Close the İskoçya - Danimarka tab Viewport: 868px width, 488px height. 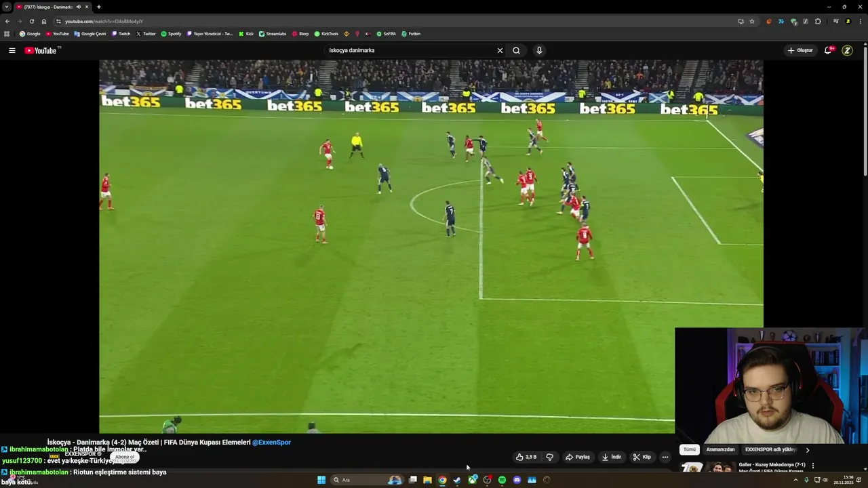[x=87, y=7]
